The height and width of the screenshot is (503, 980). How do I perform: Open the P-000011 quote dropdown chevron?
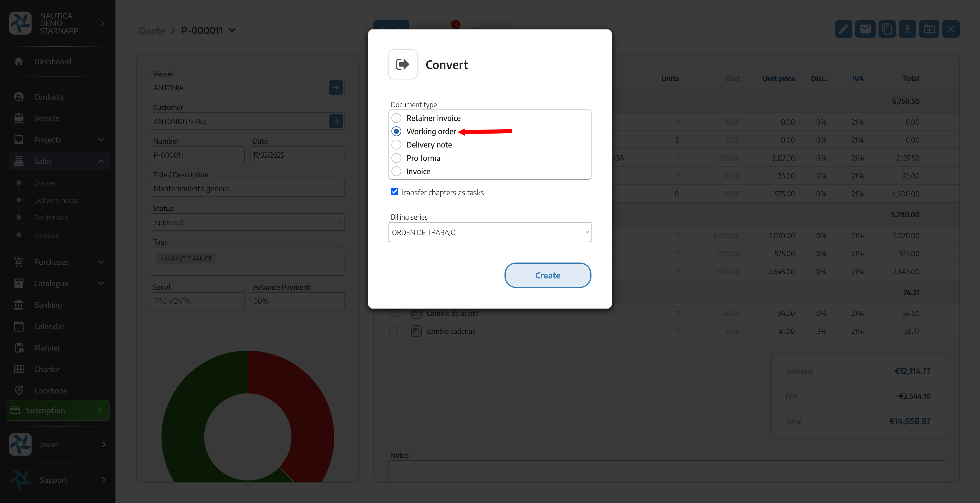pos(232,30)
